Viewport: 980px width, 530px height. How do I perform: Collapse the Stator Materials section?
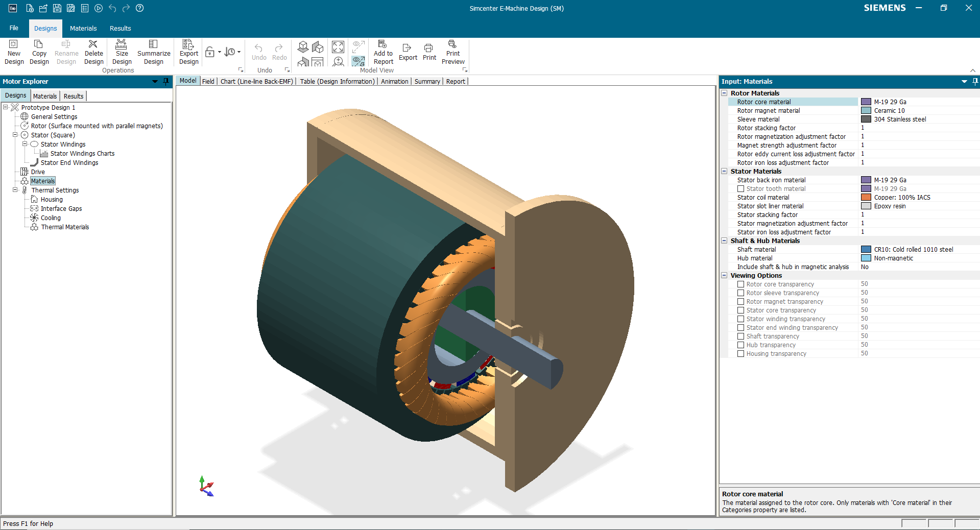724,171
